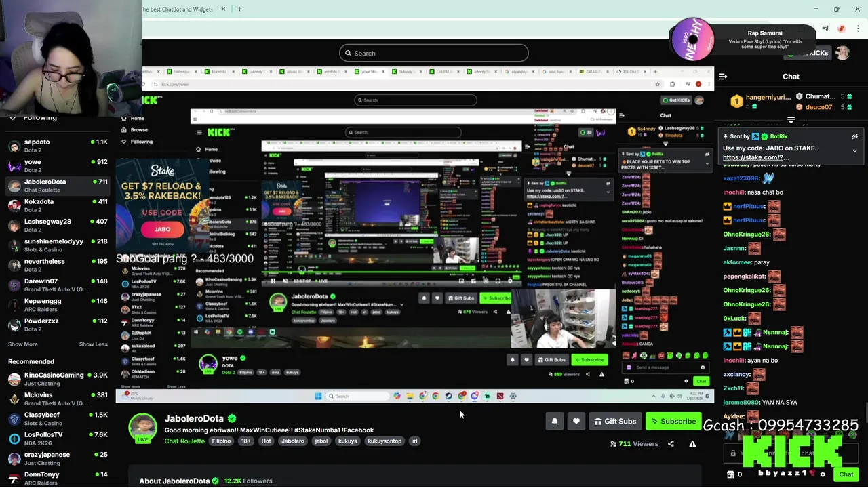This screenshot has height=488, width=868.
Task: Open yowe channel avatar in sidebar
Action: (14, 165)
